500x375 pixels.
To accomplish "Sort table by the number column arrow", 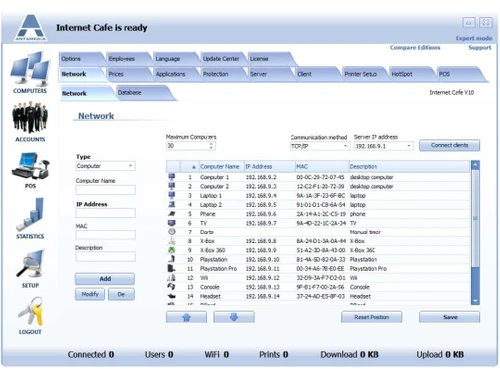I will pos(194,167).
